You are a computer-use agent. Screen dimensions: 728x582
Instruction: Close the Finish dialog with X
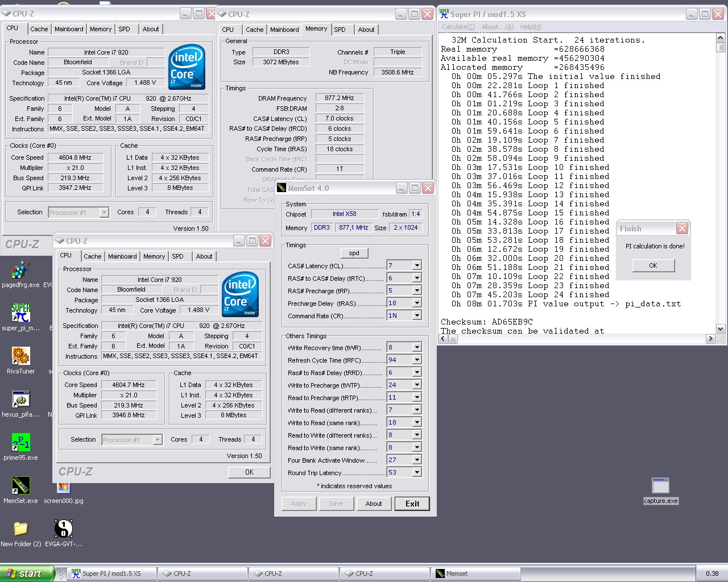coord(682,228)
